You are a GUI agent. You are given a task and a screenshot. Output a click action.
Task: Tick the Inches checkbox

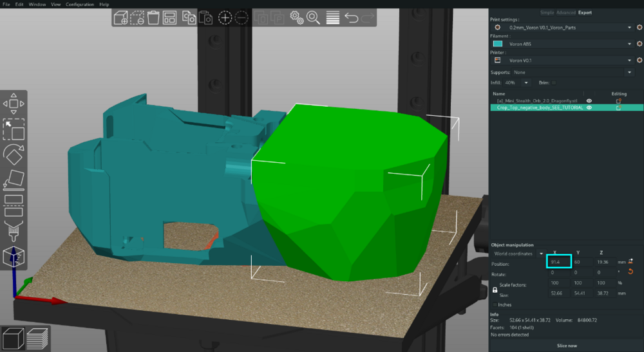(495, 305)
